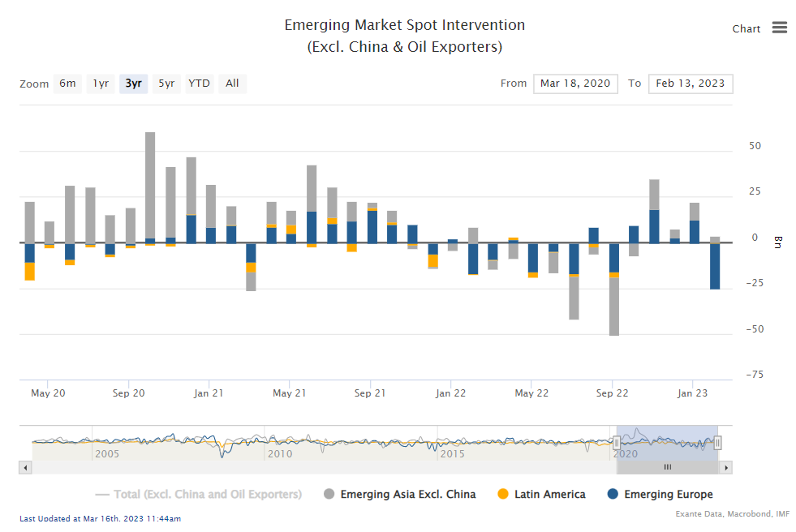The image size is (796, 532).
Task: Select the 5yr zoom range
Action: [166, 84]
